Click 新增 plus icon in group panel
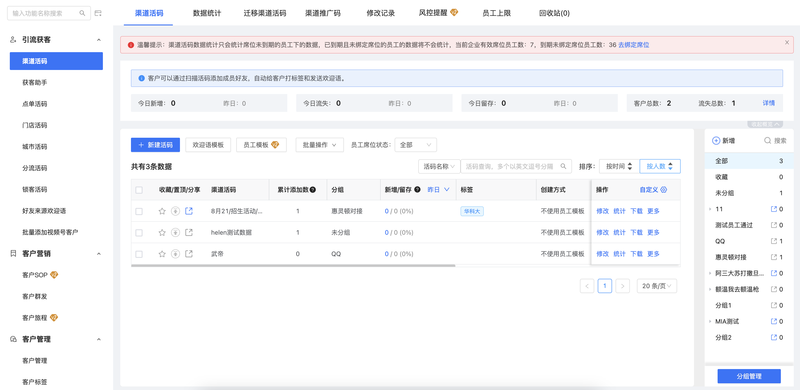 point(715,141)
